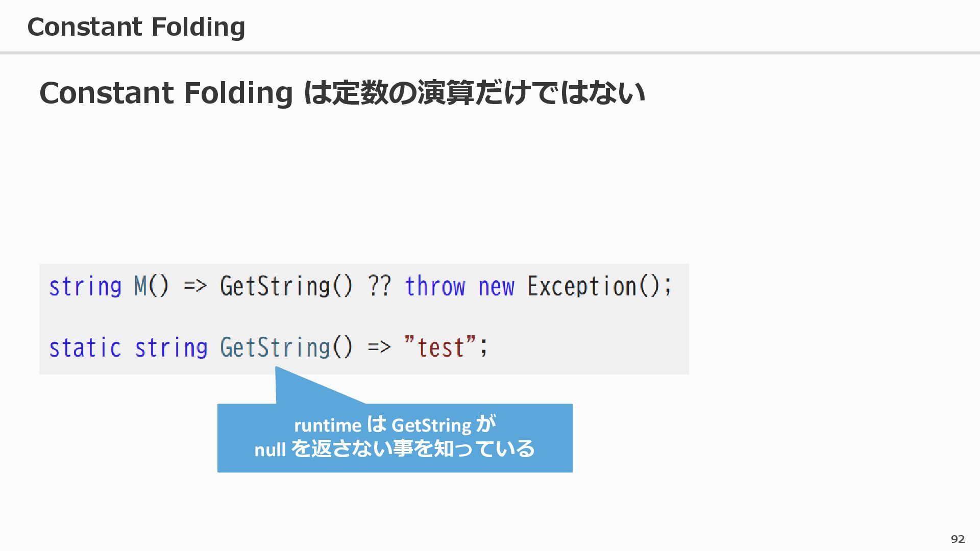This screenshot has width=980, height=551.
Task: Click the "string" keyword before M()
Action: tap(85, 286)
